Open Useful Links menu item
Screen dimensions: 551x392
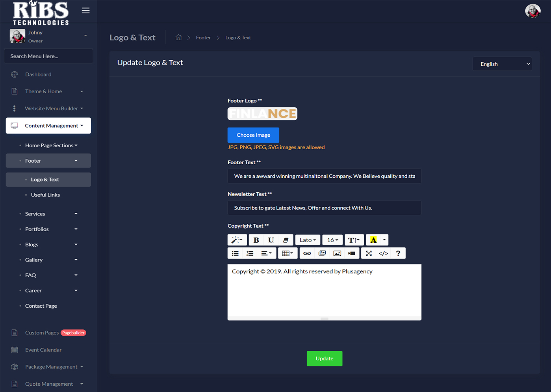coord(45,195)
